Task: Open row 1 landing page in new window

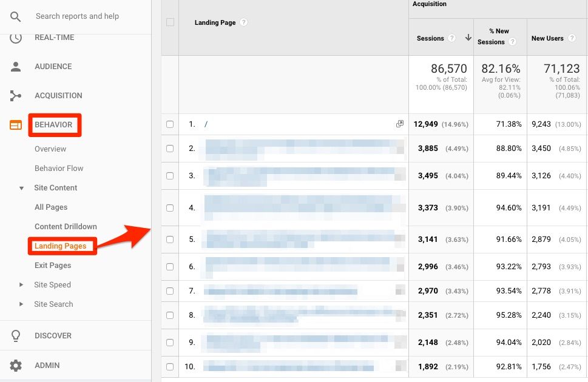Action: [399, 124]
